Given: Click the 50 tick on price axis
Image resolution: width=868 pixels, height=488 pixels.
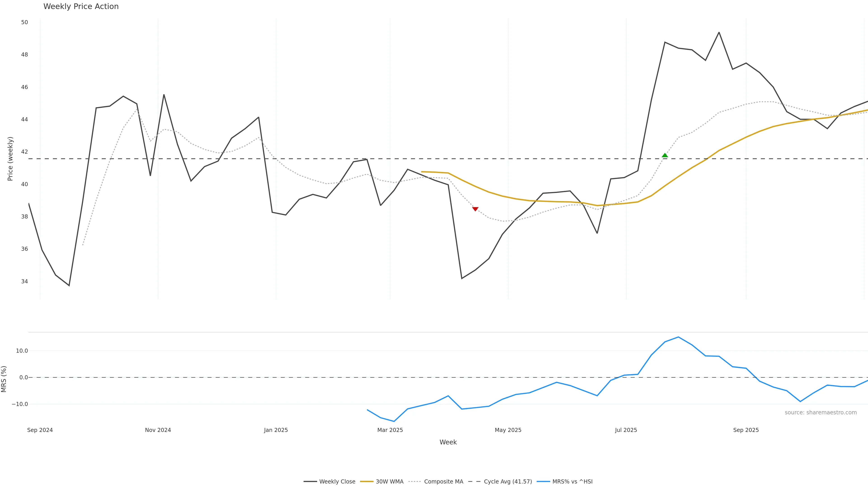Looking at the screenshot, I should click(x=24, y=23).
